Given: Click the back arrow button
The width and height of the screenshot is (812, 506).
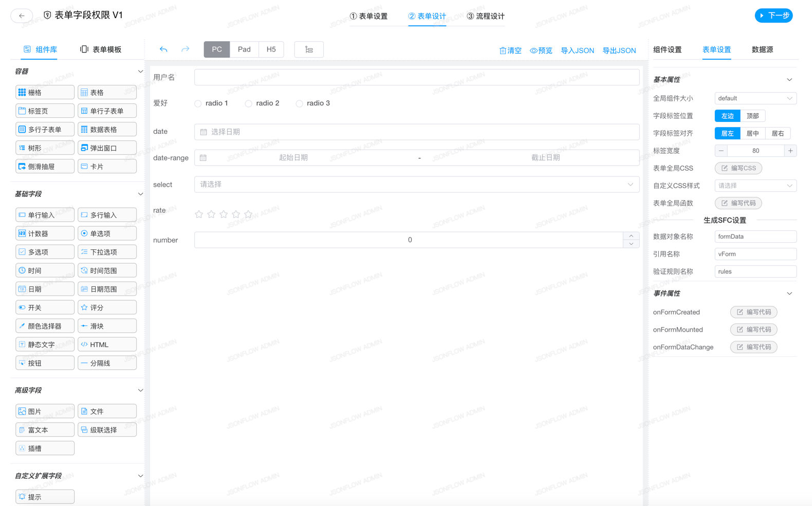Looking at the screenshot, I should pyautogui.click(x=22, y=16).
